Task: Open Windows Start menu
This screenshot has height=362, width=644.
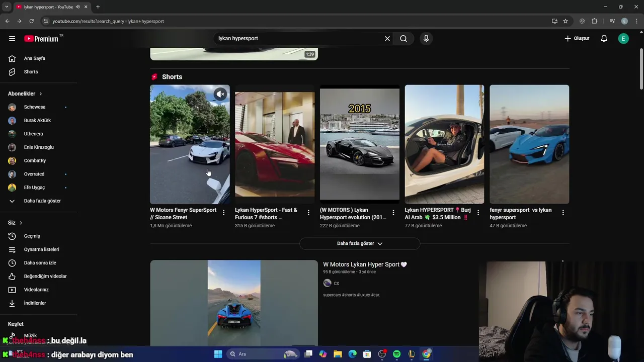Action: [218, 354]
